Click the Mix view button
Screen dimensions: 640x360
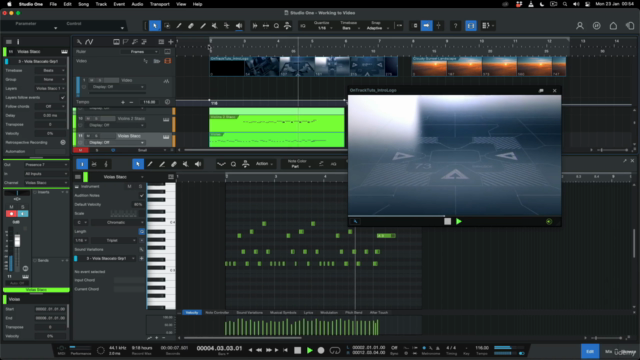point(608,351)
